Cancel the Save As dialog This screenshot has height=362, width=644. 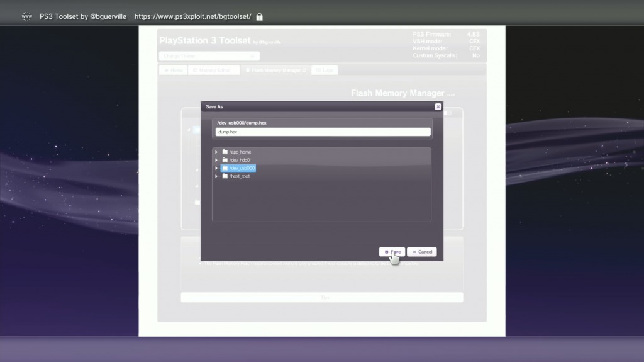422,252
